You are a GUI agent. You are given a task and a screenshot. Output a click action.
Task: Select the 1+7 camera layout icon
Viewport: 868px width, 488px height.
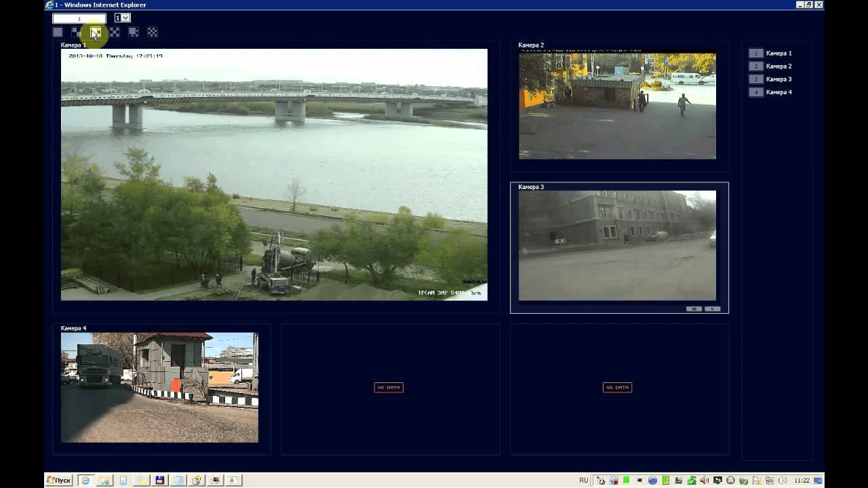pyautogui.click(x=134, y=32)
